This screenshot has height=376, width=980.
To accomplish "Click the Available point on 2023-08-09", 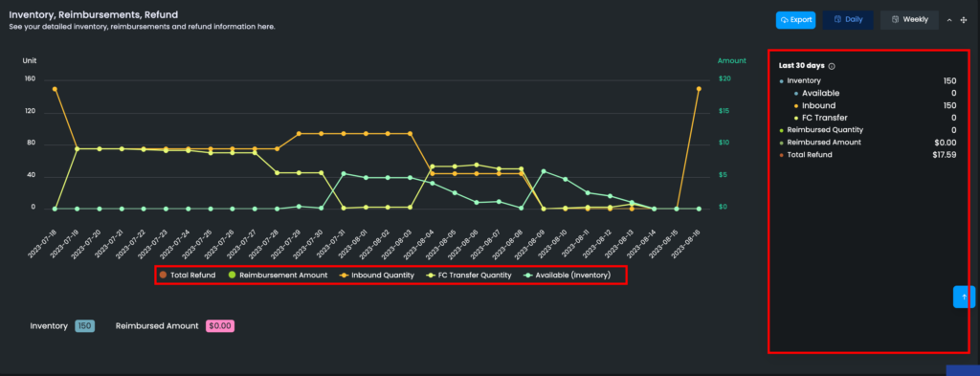I will 544,171.
